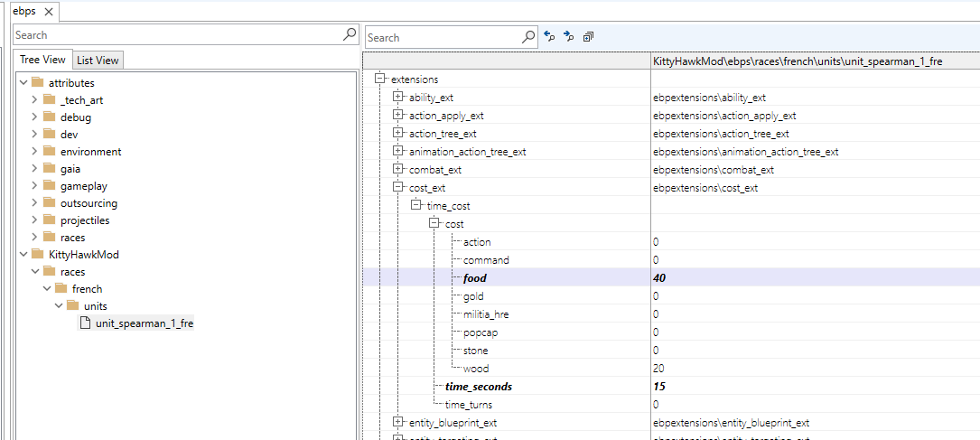This screenshot has height=440, width=980.
Task: Expand the combat_ext node
Action: coord(397,169)
